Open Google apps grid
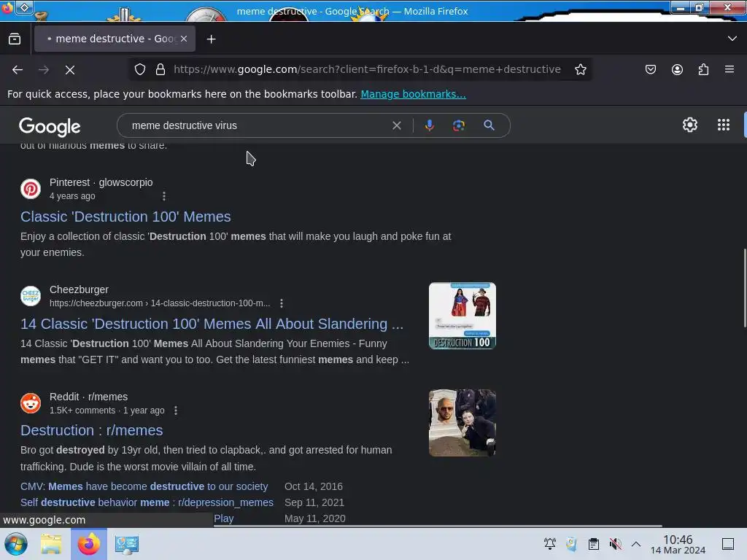 tap(723, 125)
